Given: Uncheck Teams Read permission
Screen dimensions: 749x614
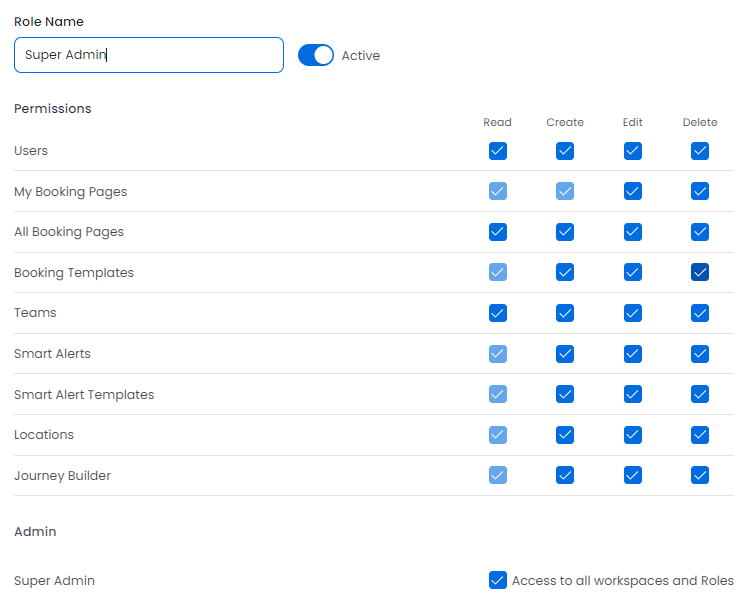Looking at the screenshot, I should (498, 313).
